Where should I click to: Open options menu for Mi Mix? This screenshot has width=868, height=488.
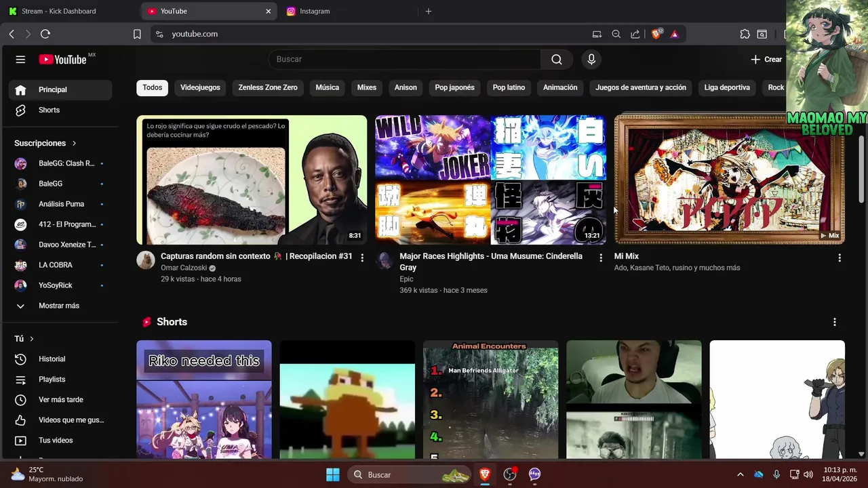840,258
